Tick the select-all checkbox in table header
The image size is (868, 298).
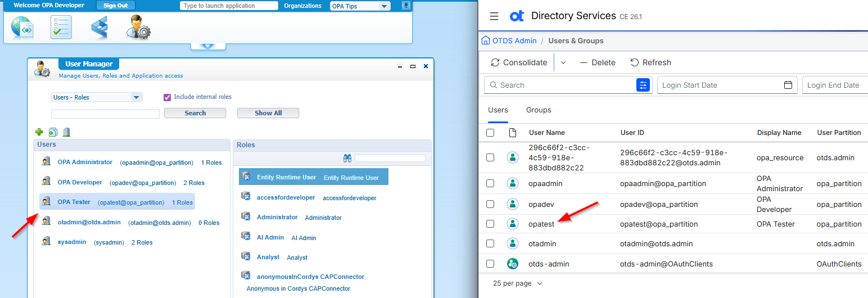[x=490, y=133]
